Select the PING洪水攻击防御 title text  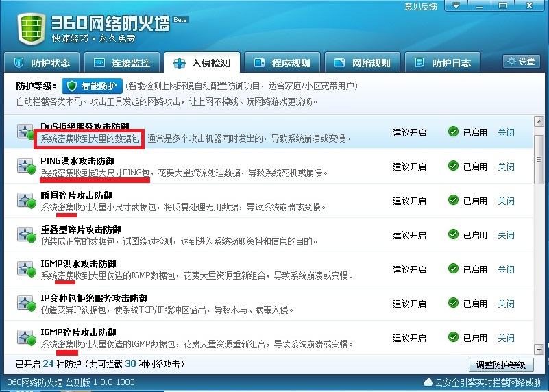point(77,161)
